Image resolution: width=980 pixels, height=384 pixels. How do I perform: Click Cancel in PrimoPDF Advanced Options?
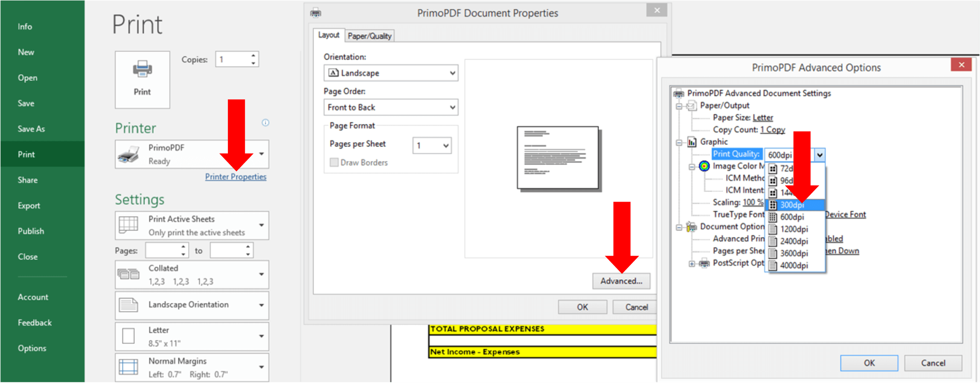click(933, 363)
